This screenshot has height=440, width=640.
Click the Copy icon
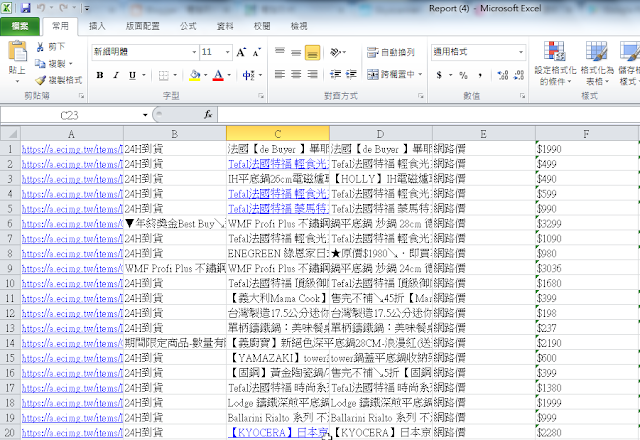click(40, 64)
